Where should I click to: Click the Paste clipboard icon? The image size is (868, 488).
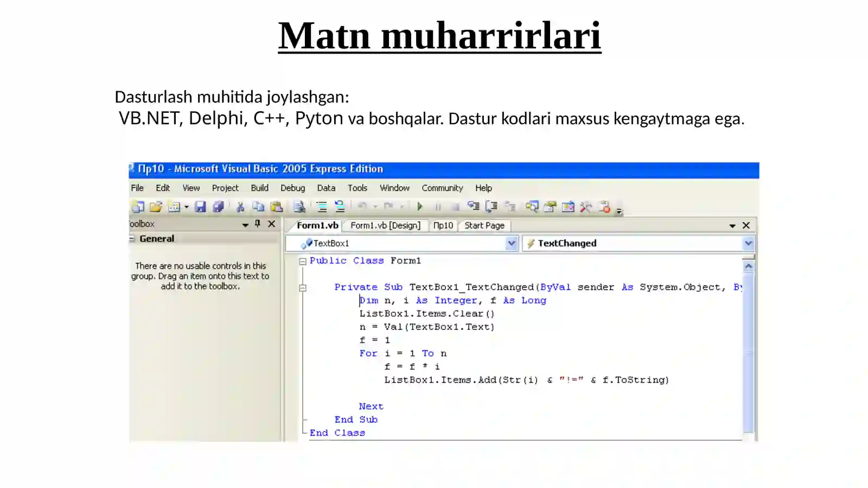pos(277,207)
